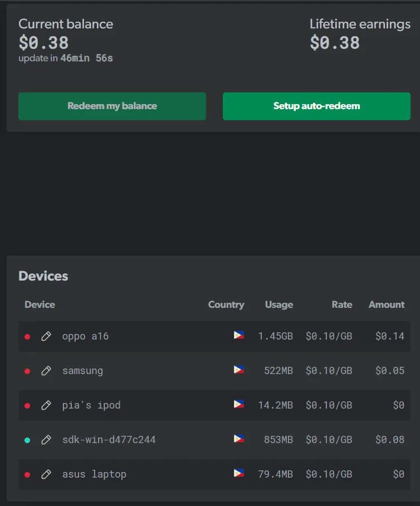This screenshot has height=506, width=420.
Task: Edit pia's ipod device name pencil
Action: coord(46,405)
